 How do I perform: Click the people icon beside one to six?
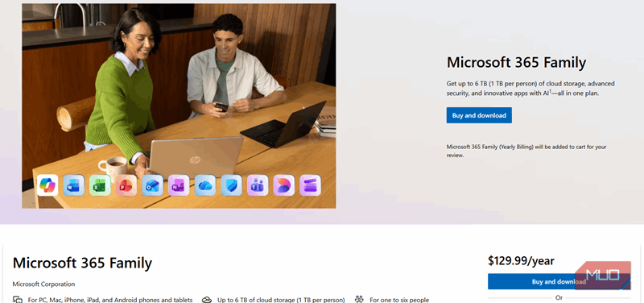(359, 300)
